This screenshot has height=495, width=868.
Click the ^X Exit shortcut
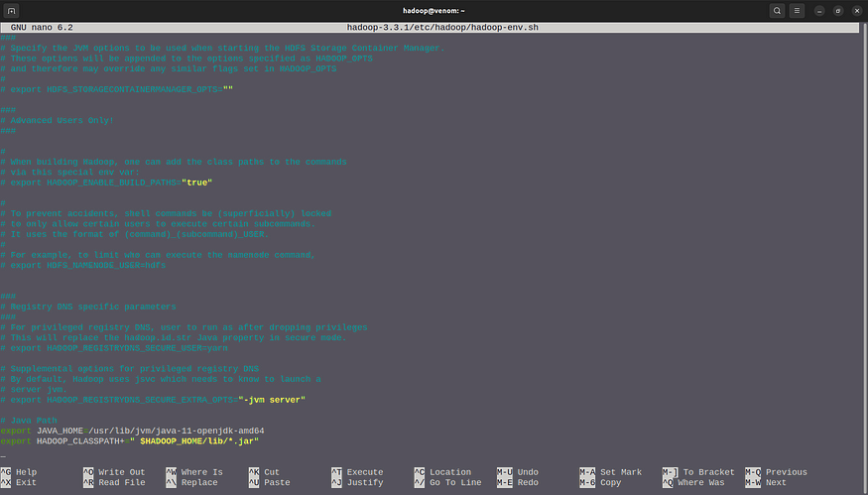pos(19,483)
